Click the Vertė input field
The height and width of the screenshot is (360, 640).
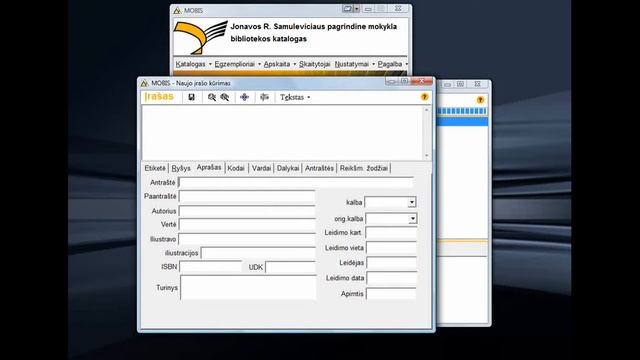click(247, 224)
